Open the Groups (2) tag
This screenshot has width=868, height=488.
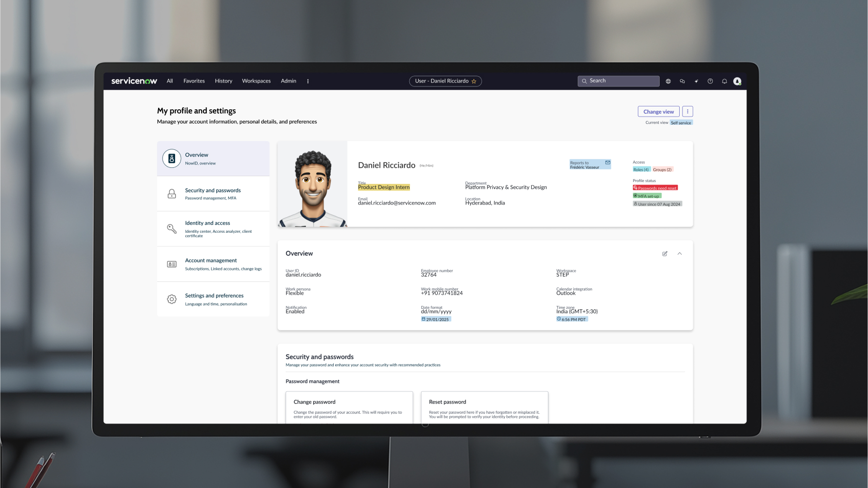tap(663, 170)
